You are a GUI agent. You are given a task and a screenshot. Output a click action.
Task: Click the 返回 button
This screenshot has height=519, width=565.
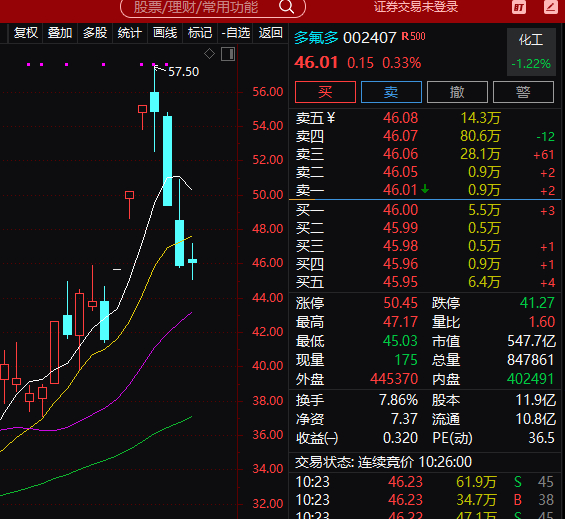click(270, 33)
